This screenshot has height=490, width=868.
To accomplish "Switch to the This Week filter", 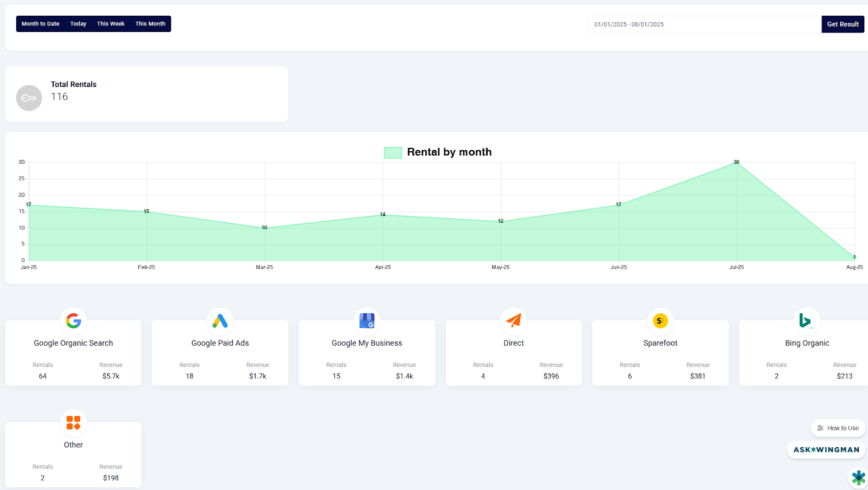I will pos(111,24).
